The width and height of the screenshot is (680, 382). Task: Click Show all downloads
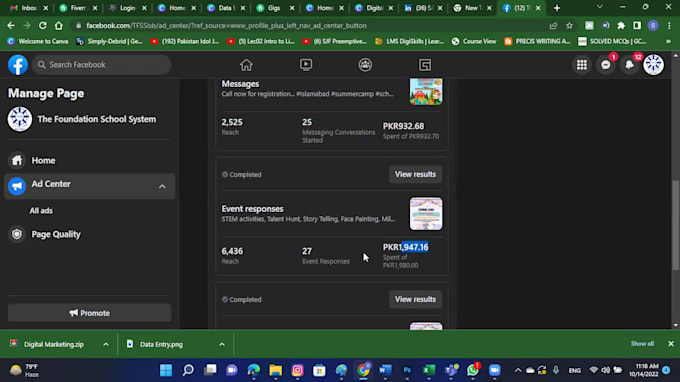[642, 343]
